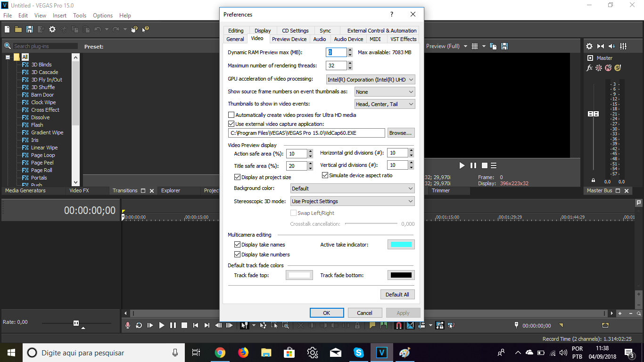This screenshot has width=644, height=362.
Task: Open project properties gear icon
Action: tap(52, 29)
